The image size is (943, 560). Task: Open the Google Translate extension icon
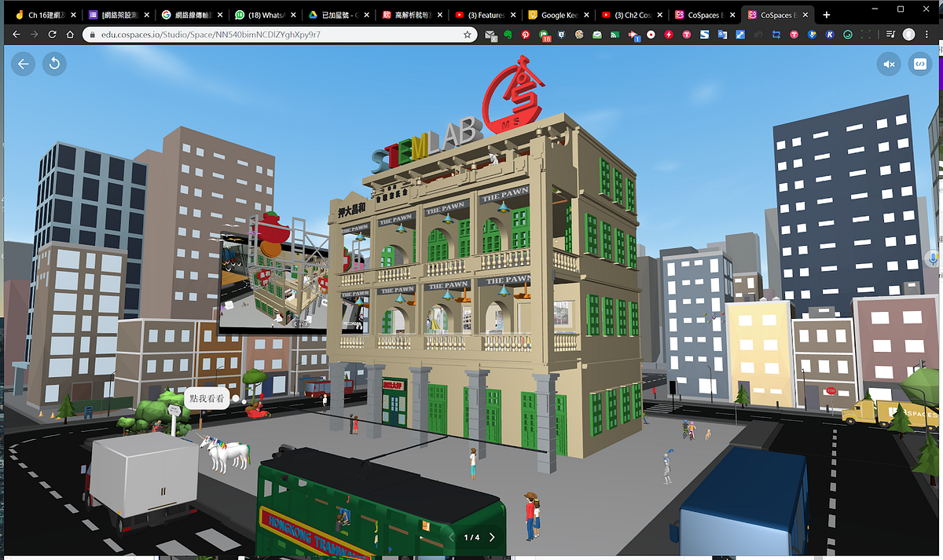tap(721, 35)
